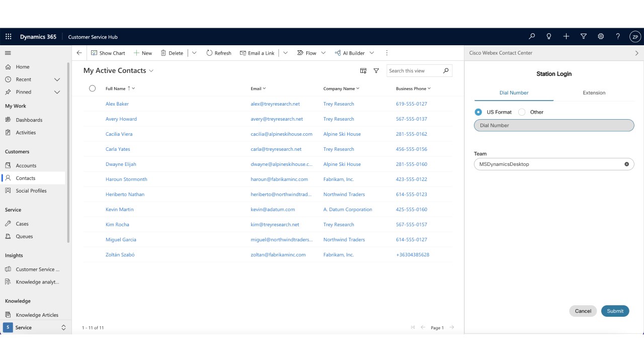Open the My Active Contacts view selector
This screenshot has width=644, height=362.
click(119, 71)
